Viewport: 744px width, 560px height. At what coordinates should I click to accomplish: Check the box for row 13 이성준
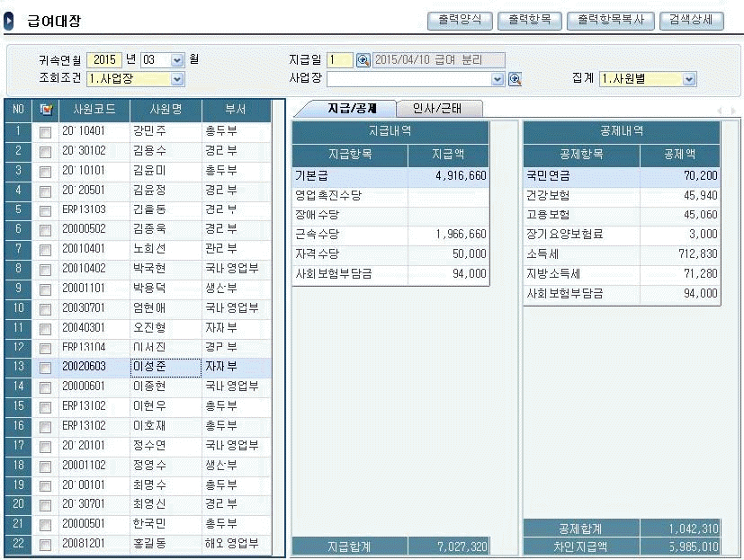[46, 368]
